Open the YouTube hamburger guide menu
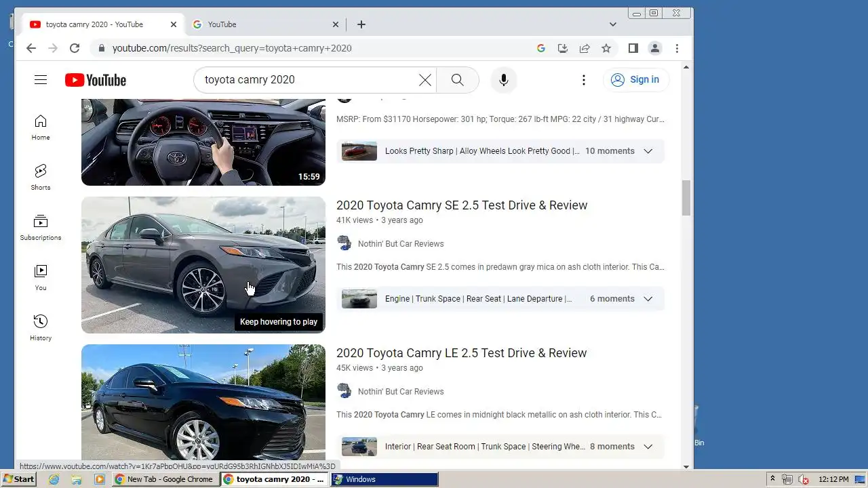 coord(41,80)
